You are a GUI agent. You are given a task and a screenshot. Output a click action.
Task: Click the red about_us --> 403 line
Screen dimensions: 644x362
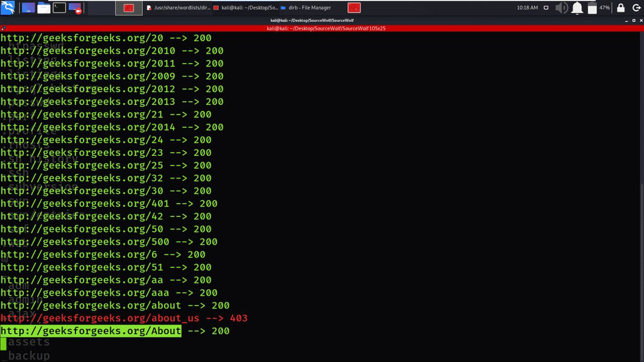(124, 318)
